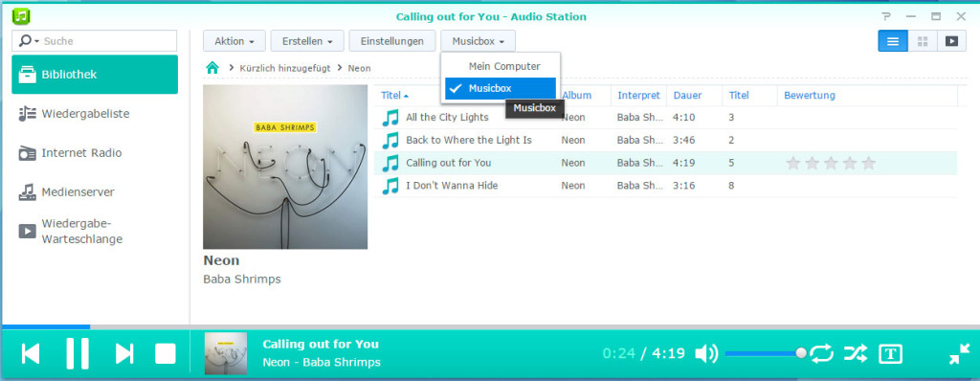Open the Erstellen dropdown menu
980x381 pixels.
coord(307,41)
